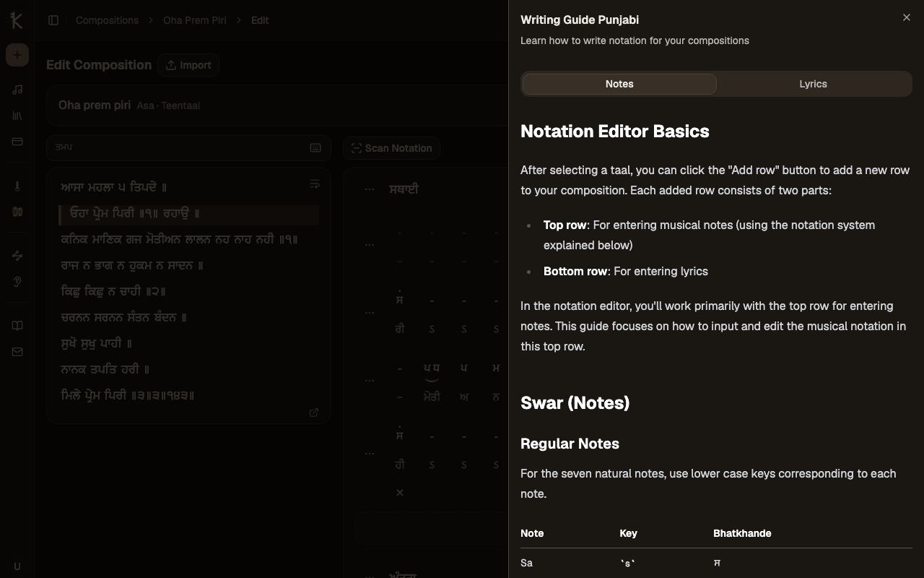Click the Bhatkhande column header
Screen dimensions: 924x578
pyautogui.click(x=742, y=533)
